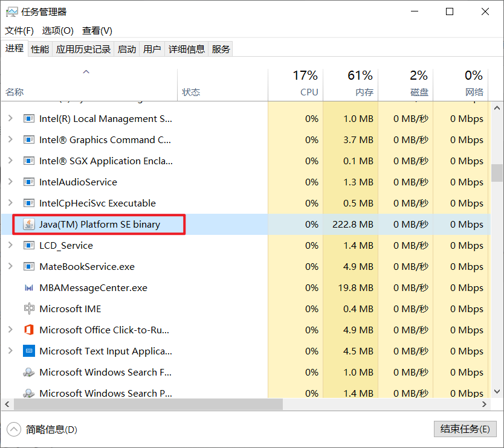Switch to the 详细信息 tab

186,49
